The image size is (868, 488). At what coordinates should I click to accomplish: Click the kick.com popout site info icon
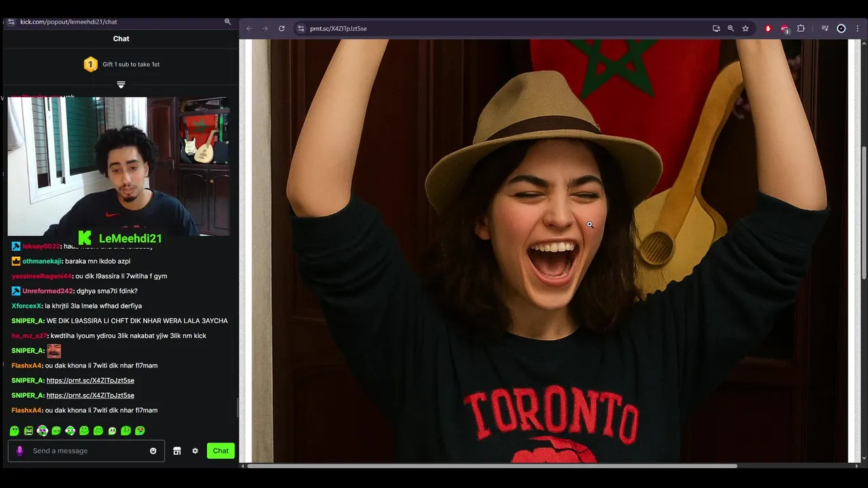coord(11,22)
